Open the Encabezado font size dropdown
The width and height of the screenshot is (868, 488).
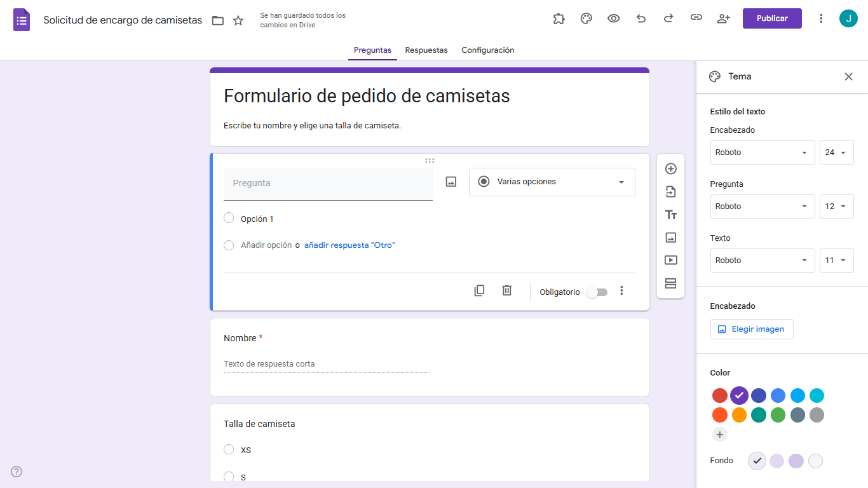point(836,152)
